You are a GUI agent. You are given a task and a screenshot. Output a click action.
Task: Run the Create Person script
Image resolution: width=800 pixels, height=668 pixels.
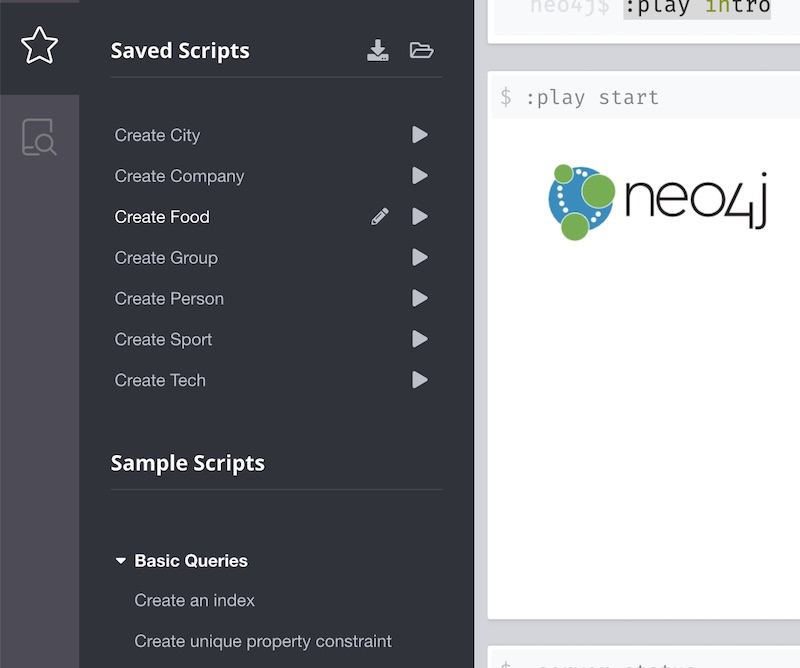(x=420, y=298)
